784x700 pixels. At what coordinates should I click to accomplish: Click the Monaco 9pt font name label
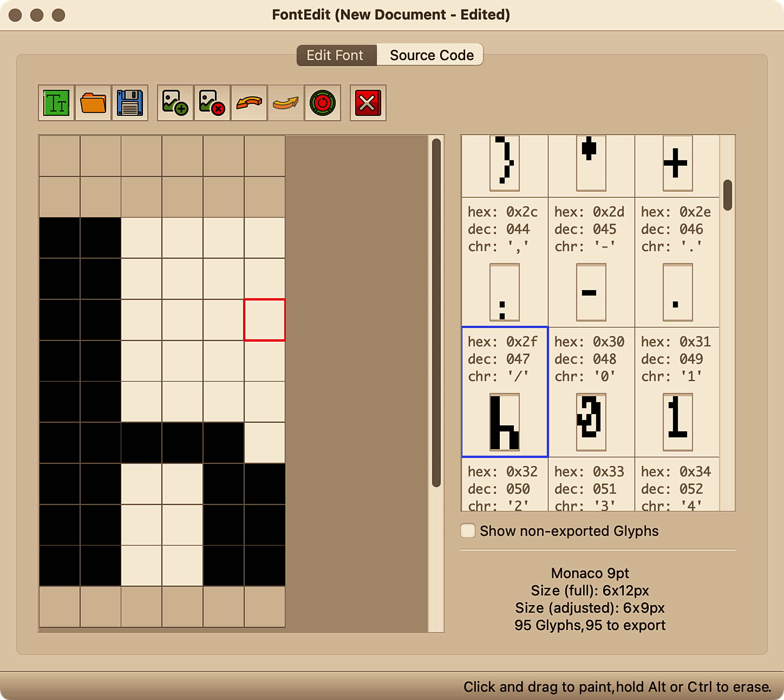590,573
